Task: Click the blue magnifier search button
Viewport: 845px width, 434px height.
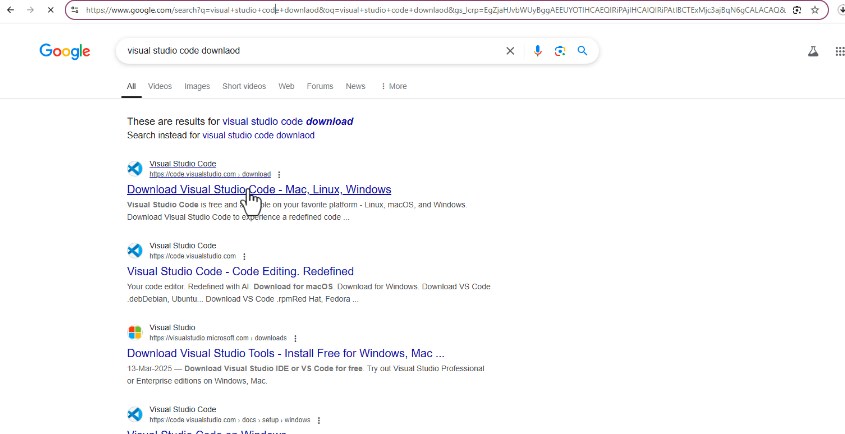Action: (x=582, y=51)
